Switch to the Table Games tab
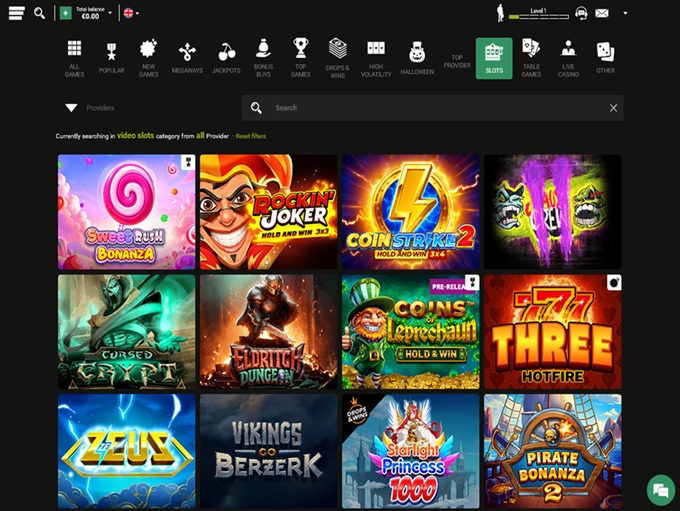The image size is (680, 511). [531, 57]
